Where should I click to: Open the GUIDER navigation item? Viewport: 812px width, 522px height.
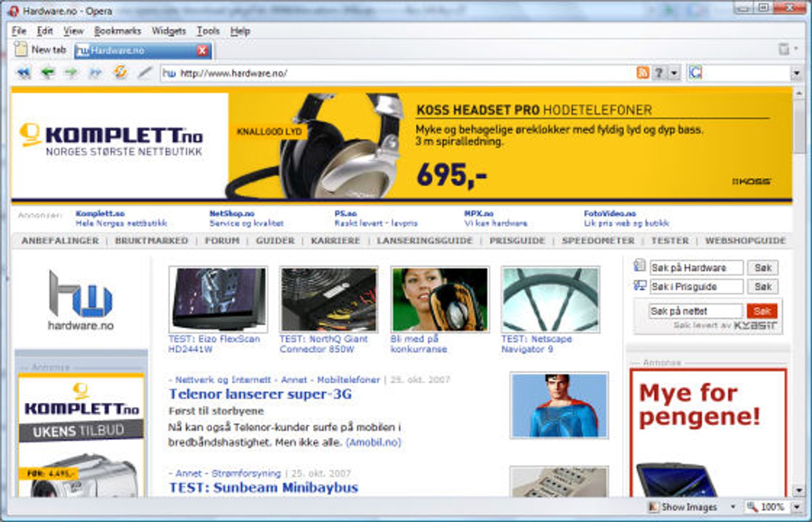pyautogui.click(x=275, y=241)
